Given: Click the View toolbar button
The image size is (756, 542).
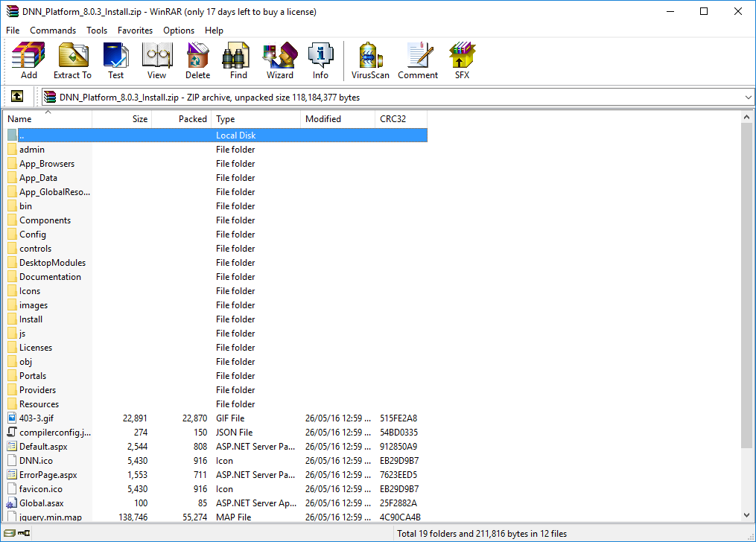Looking at the screenshot, I should tap(156, 60).
